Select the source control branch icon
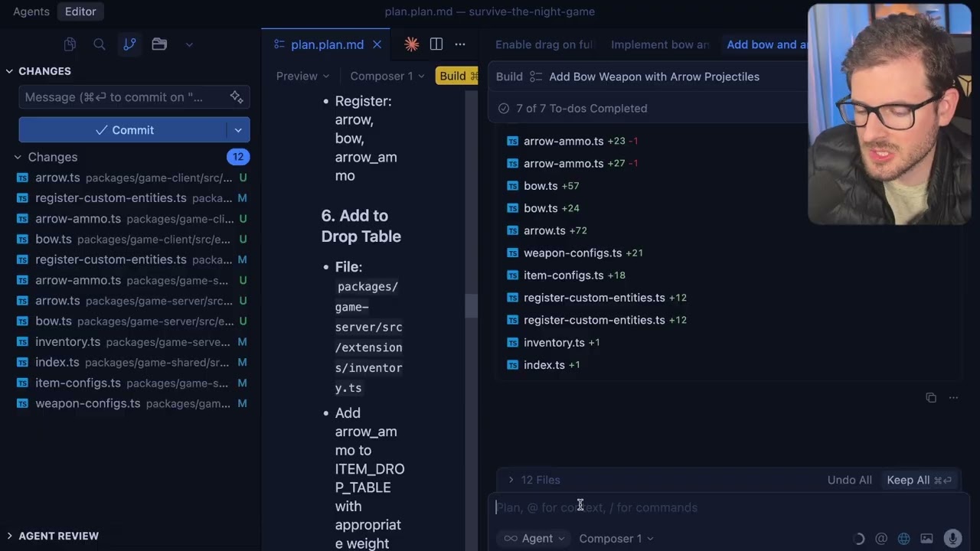980x551 pixels. [129, 44]
